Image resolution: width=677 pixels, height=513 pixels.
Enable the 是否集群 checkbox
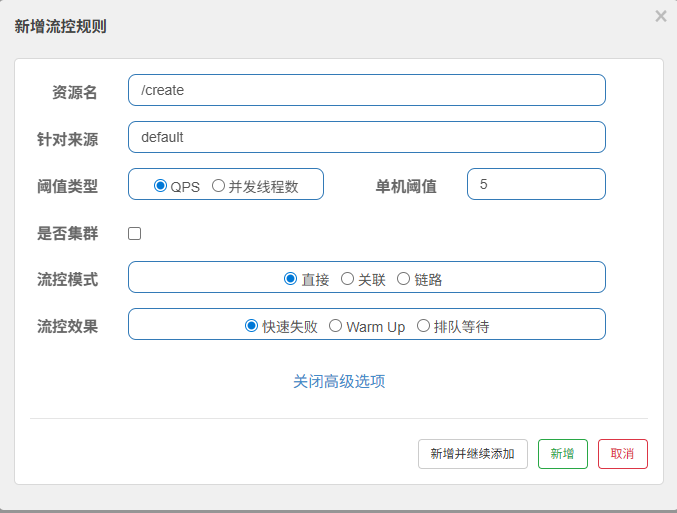click(x=134, y=234)
